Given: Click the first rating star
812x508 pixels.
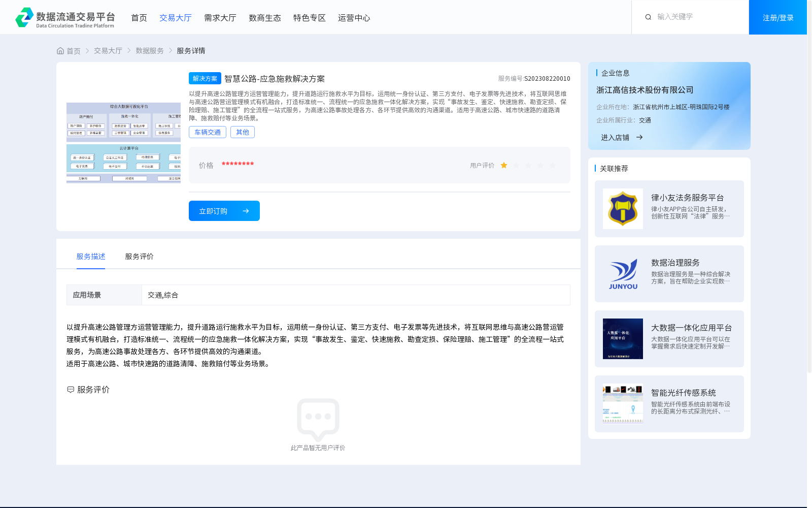Looking at the screenshot, I should pos(504,165).
